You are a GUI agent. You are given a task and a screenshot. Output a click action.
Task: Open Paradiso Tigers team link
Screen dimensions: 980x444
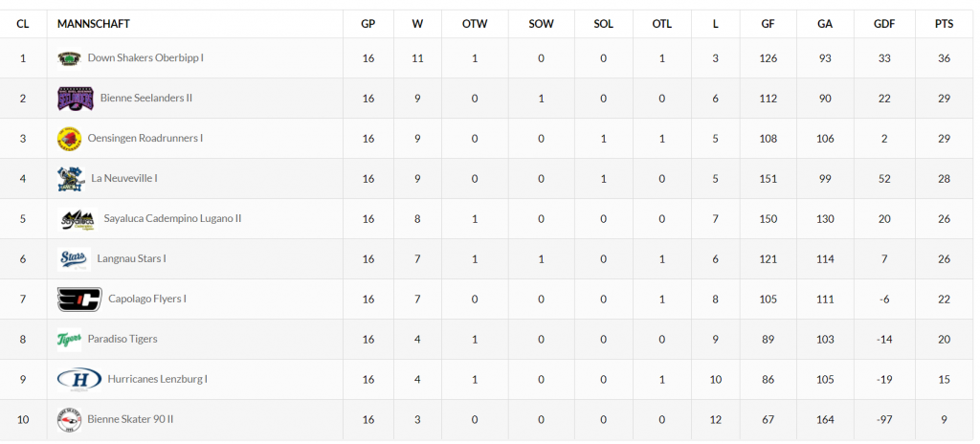pos(122,339)
